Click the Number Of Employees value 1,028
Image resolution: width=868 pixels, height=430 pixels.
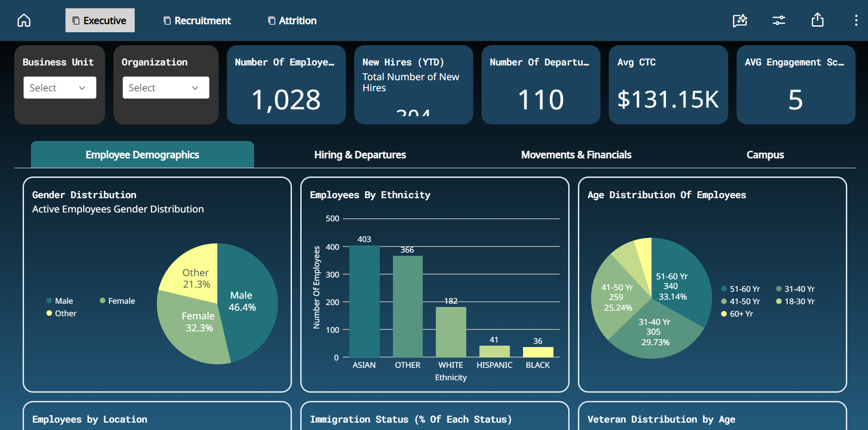pos(286,100)
